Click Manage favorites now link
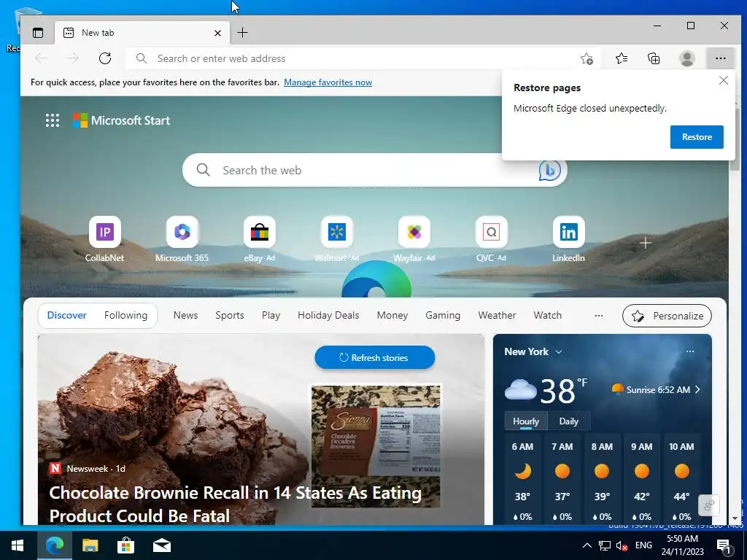This screenshot has height=560, width=747. click(x=328, y=82)
